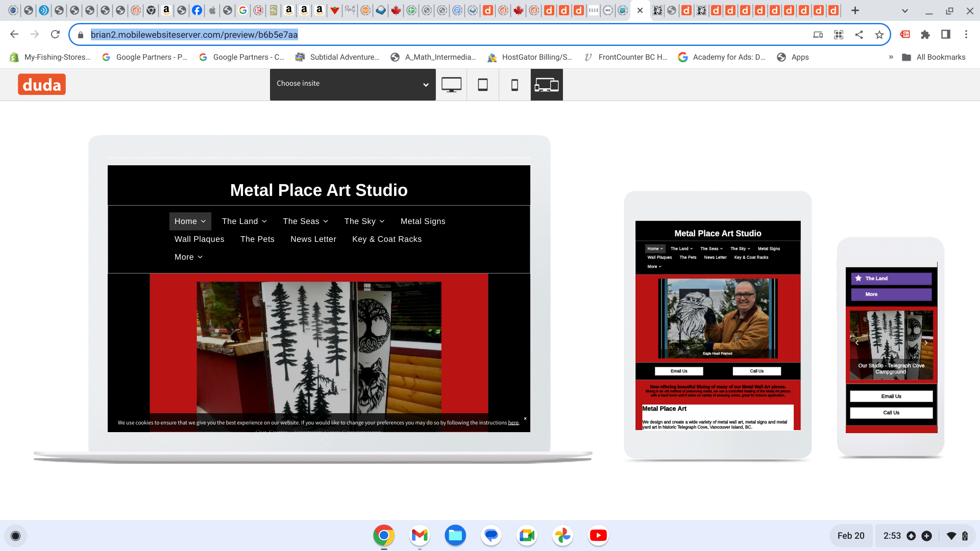Image resolution: width=980 pixels, height=551 pixels.
Task: Open the Extensions puzzle icon
Action: (x=925, y=35)
